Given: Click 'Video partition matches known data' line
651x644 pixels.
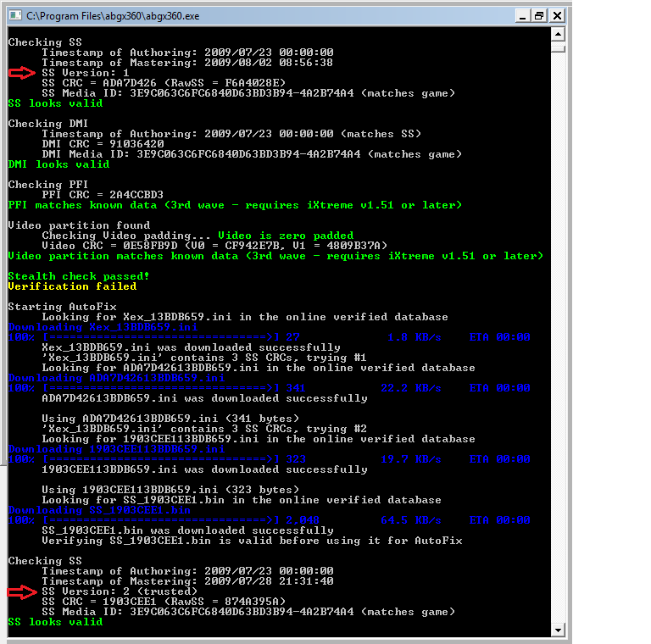Looking at the screenshot, I should [275, 256].
